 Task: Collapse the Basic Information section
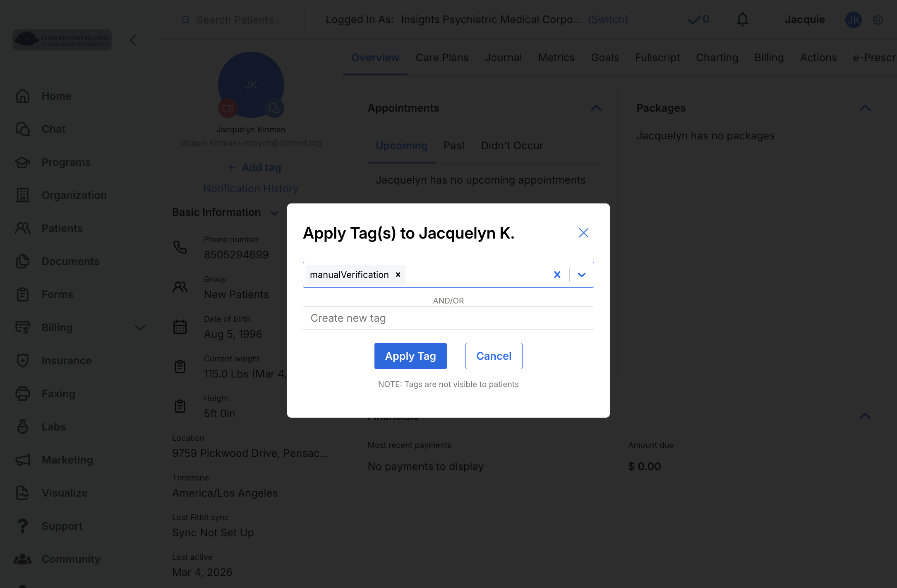pyautogui.click(x=274, y=213)
